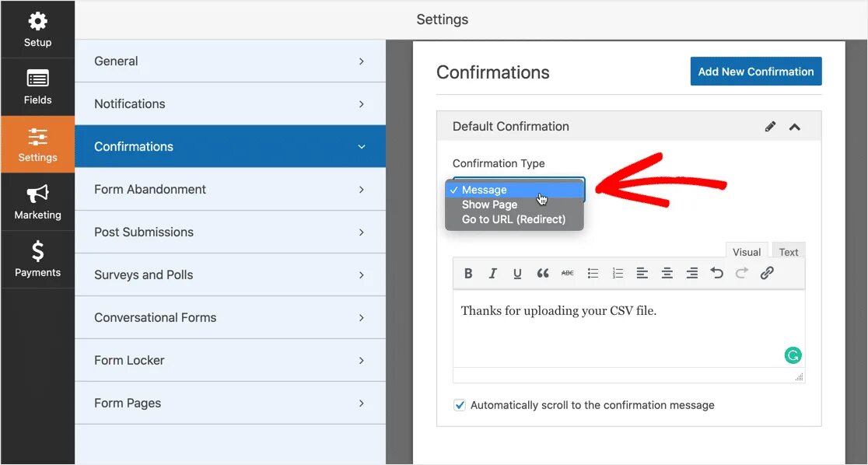Click the Add New Confirmation button
The image size is (868, 465).
pyautogui.click(x=755, y=72)
